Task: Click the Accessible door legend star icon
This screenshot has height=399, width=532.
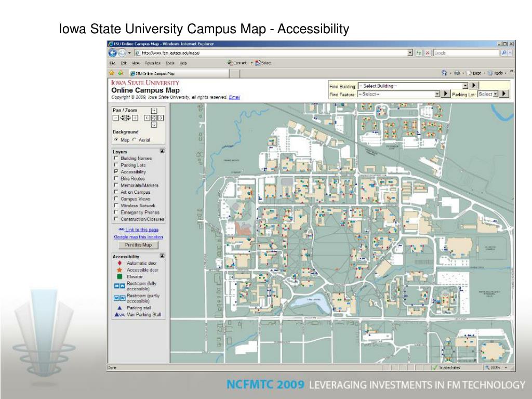Action: (x=119, y=270)
